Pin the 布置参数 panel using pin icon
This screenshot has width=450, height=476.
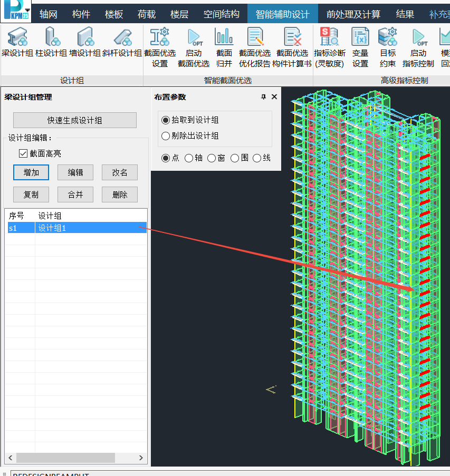264,97
